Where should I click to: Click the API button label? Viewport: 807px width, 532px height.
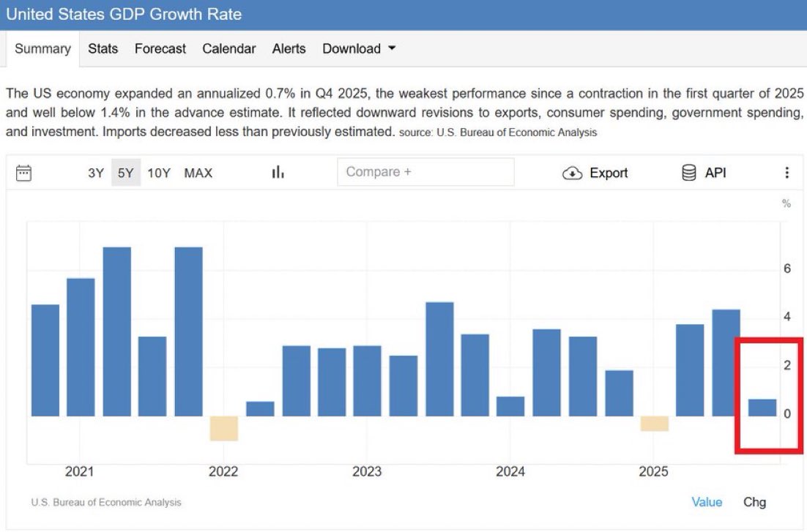(x=715, y=173)
